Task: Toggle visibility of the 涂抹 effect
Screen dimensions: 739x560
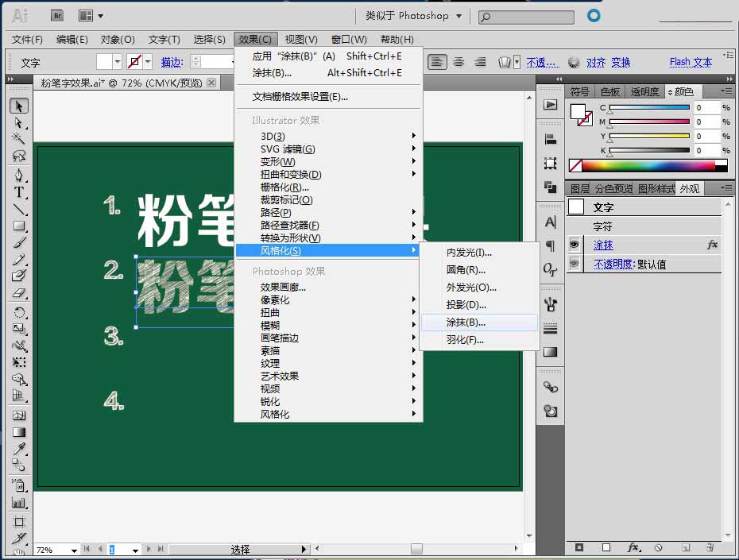Action: click(x=575, y=245)
